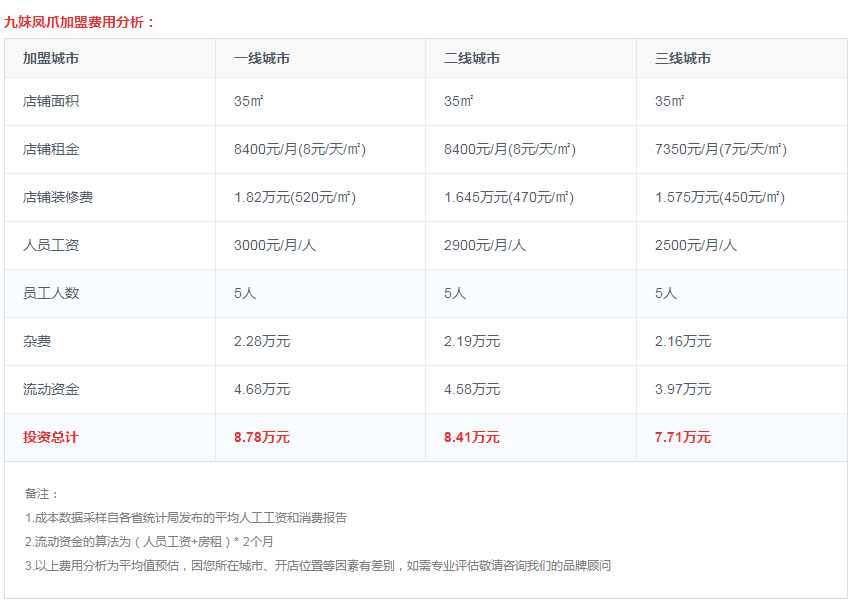The image size is (853, 603).
Task: Click the 员工人数 row label
Action: pyautogui.click(x=51, y=293)
